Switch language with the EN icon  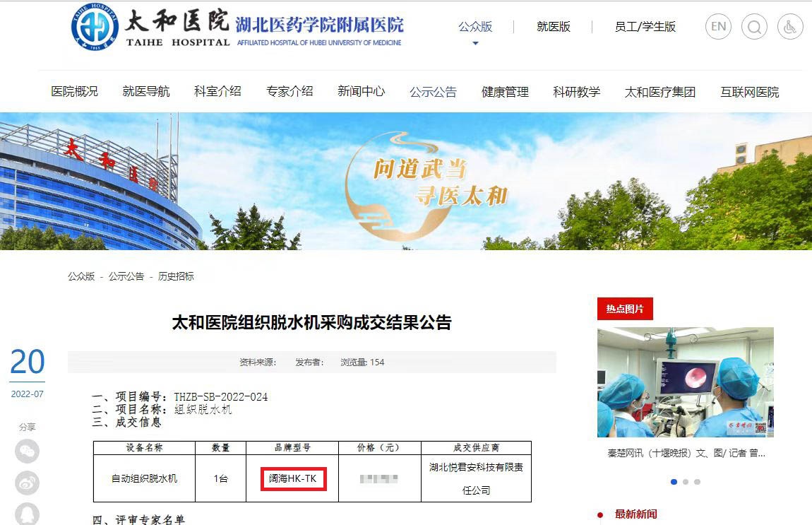718,27
